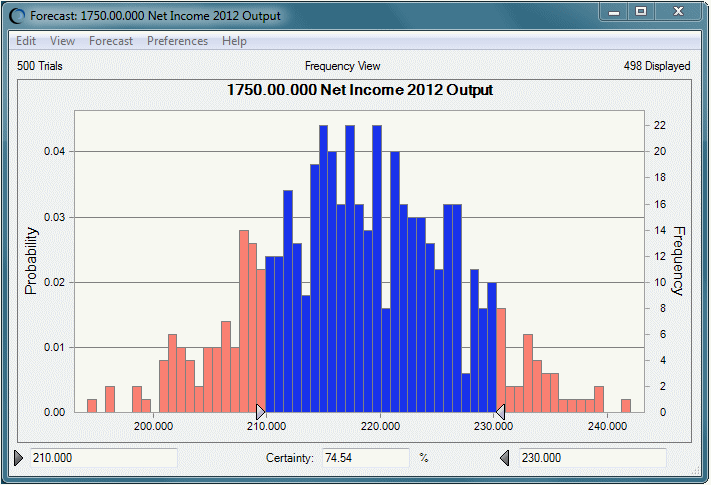Click the right certainty grabber on chart axis
The width and height of the screenshot is (711, 485).
(500, 412)
